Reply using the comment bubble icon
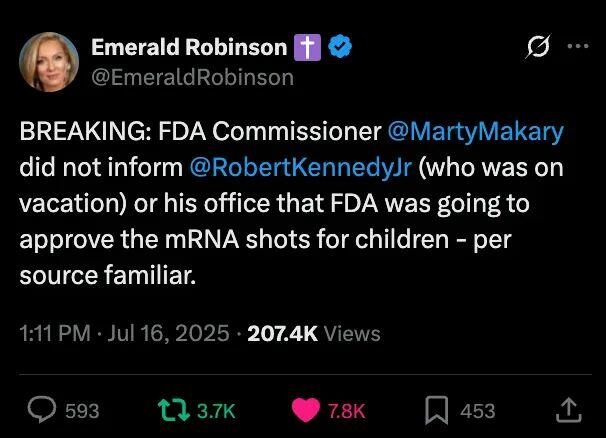The height and width of the screenshot is (438, 606). 42,410
